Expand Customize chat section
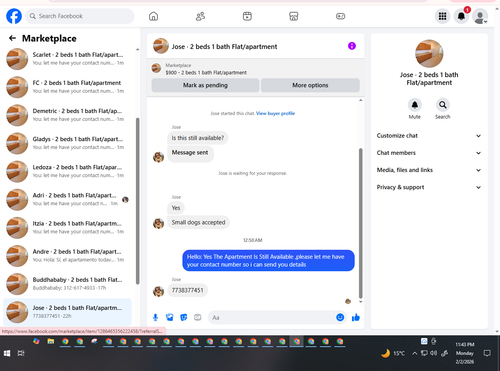 (x=429, y=136)
